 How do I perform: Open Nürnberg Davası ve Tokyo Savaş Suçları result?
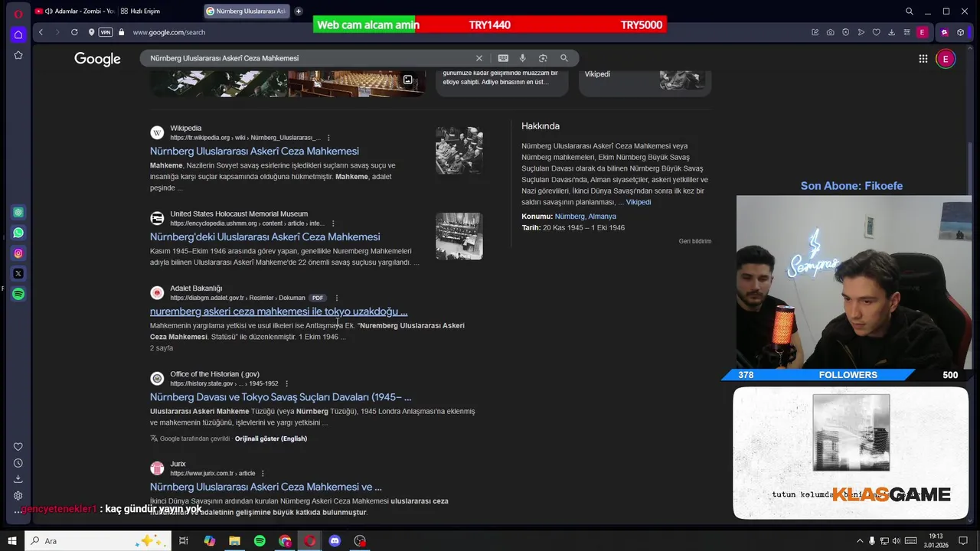tap(280, 397)
